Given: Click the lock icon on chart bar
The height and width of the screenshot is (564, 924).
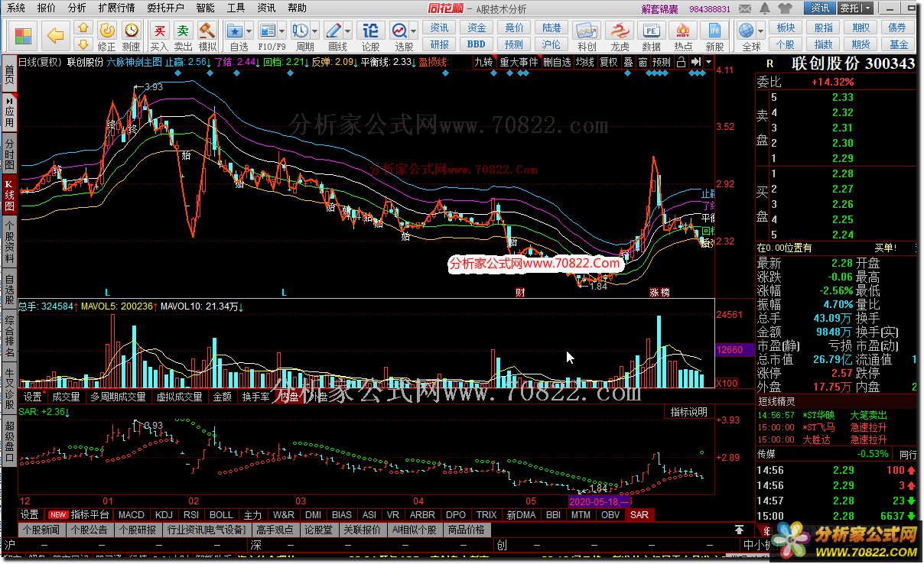Looking at the screenshot, I should (681, 62).
